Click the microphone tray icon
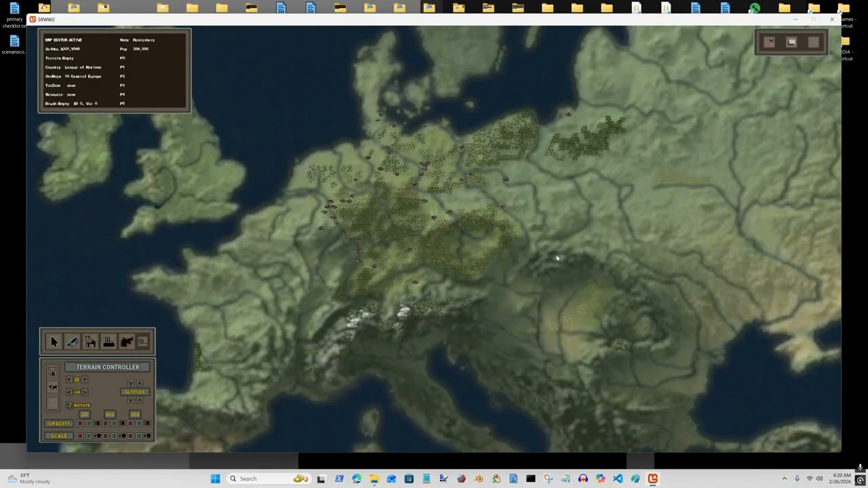Viewport: 868px width, 488px height. (797, 479)
